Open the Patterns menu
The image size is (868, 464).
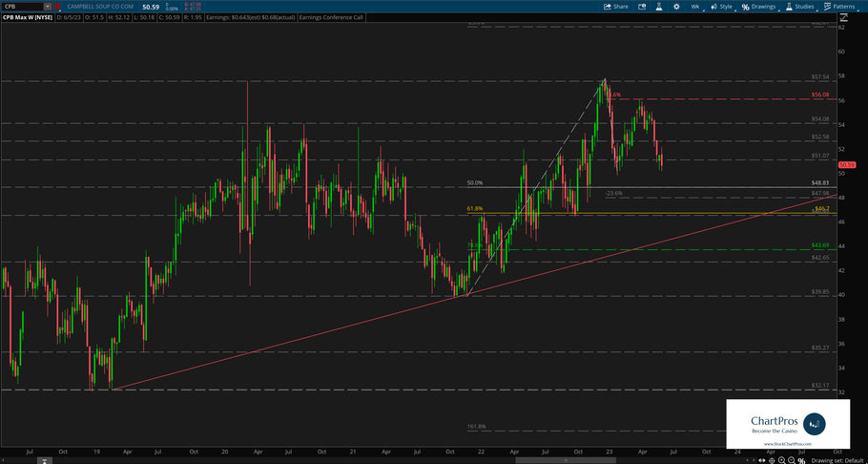click(x=839, y=7)
